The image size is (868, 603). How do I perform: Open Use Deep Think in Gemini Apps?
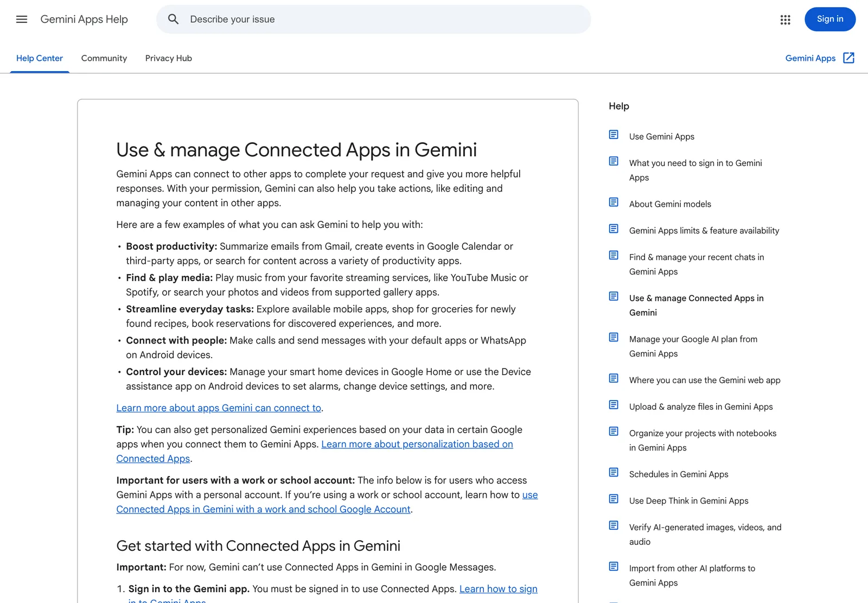[688, 501]
